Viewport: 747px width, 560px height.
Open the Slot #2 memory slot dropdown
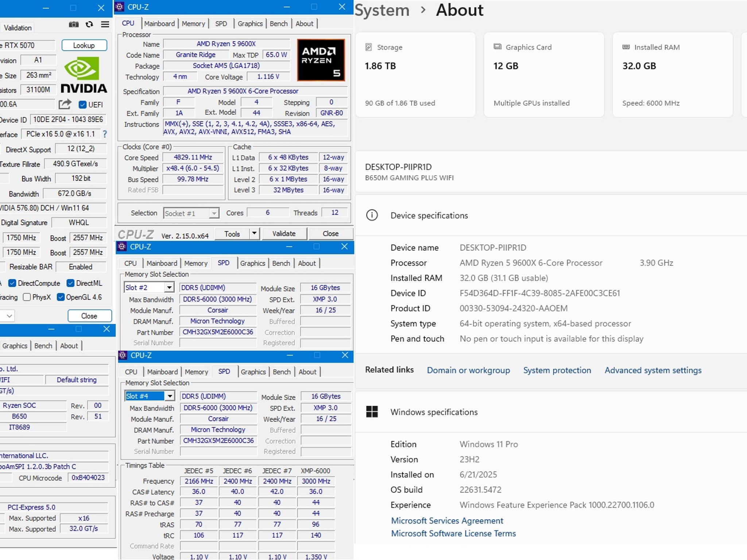click(169, 288)
